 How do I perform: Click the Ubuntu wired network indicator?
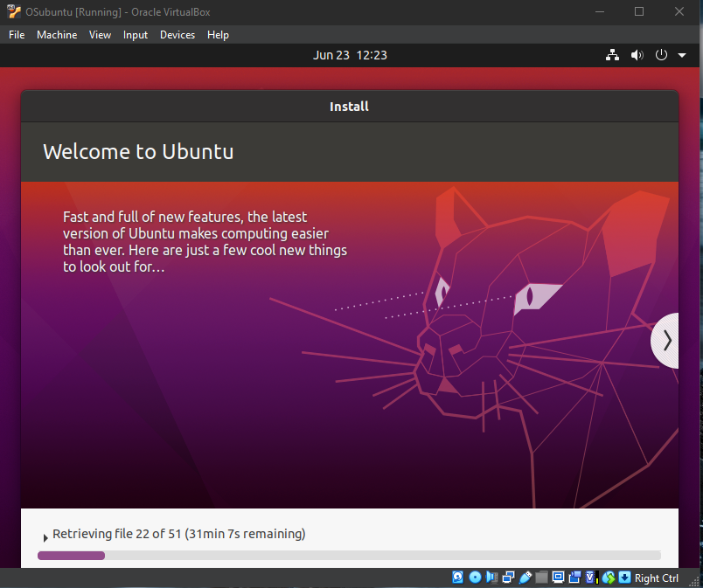pyautogui.click(x=612, y=55)
